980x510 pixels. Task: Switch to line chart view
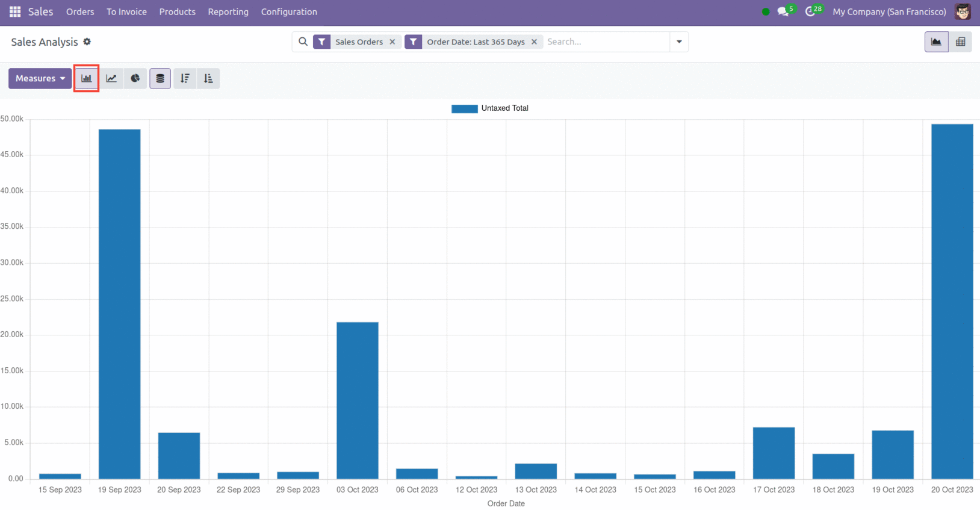[x=111, y=78]
